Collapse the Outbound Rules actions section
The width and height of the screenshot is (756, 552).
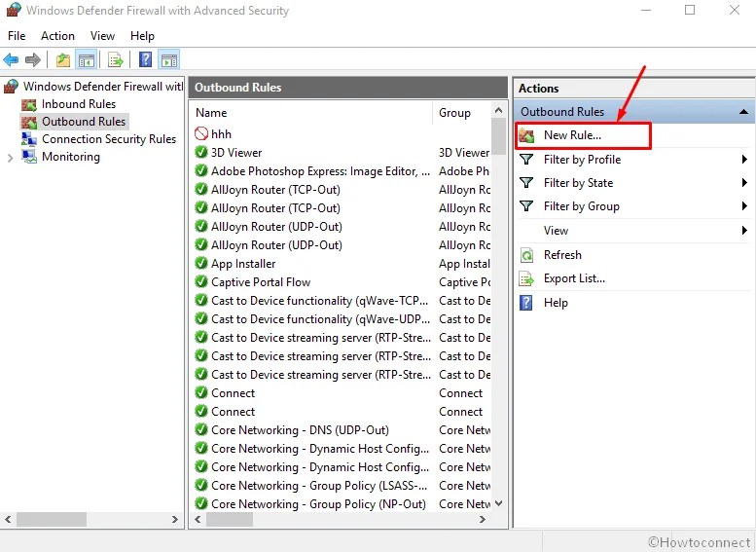click(x=743, y=111)
